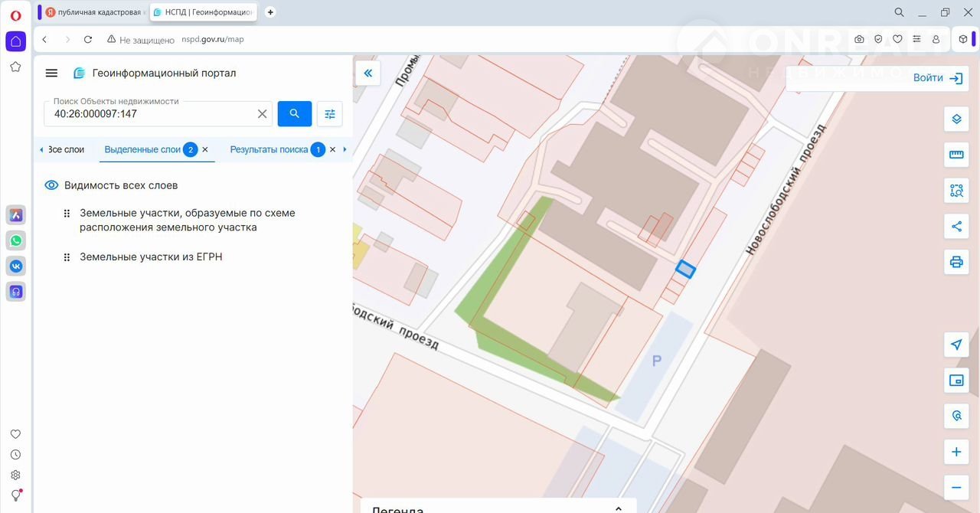Expand the Legend panel at bottom

point(619,508)
